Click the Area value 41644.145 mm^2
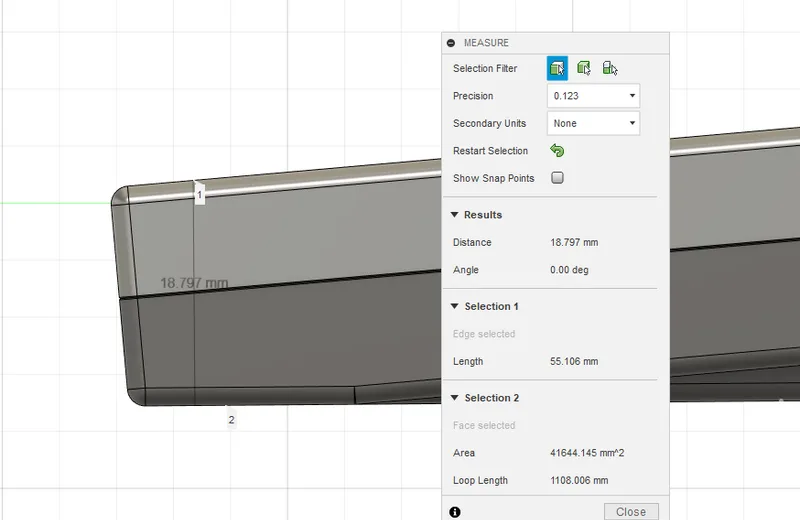Screen dimensions: 800x520 [x=587, y=453]
